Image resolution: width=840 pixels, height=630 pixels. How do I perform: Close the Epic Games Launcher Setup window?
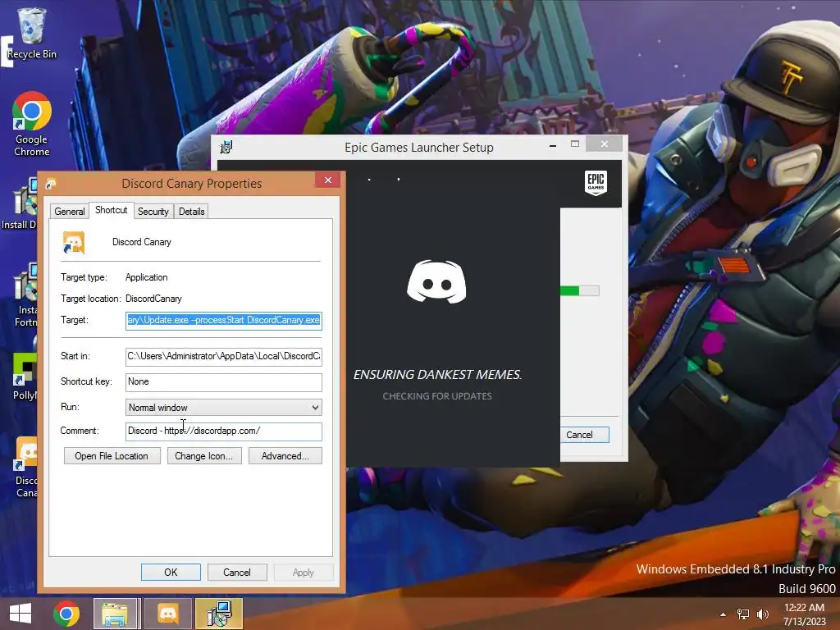click(605, 144)
